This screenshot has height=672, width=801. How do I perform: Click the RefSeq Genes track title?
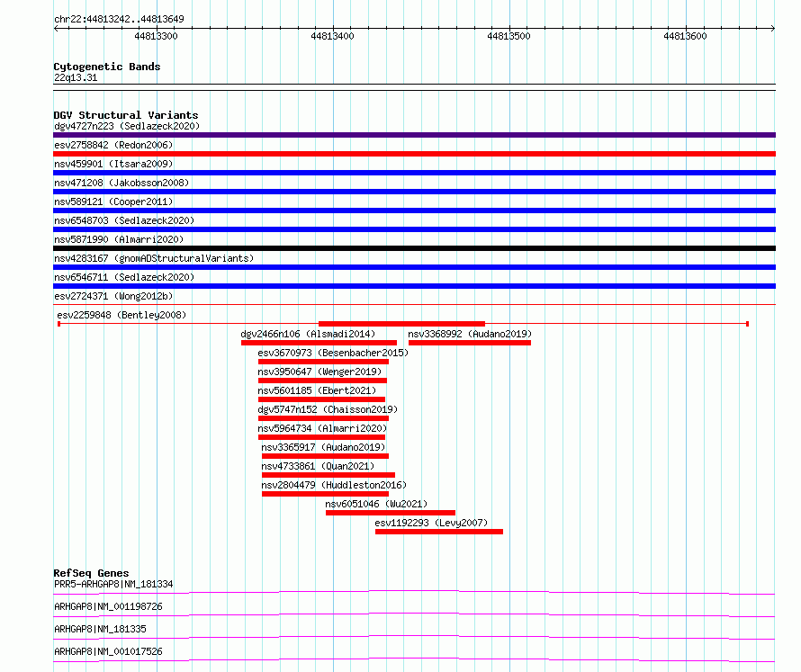point(91,573)
